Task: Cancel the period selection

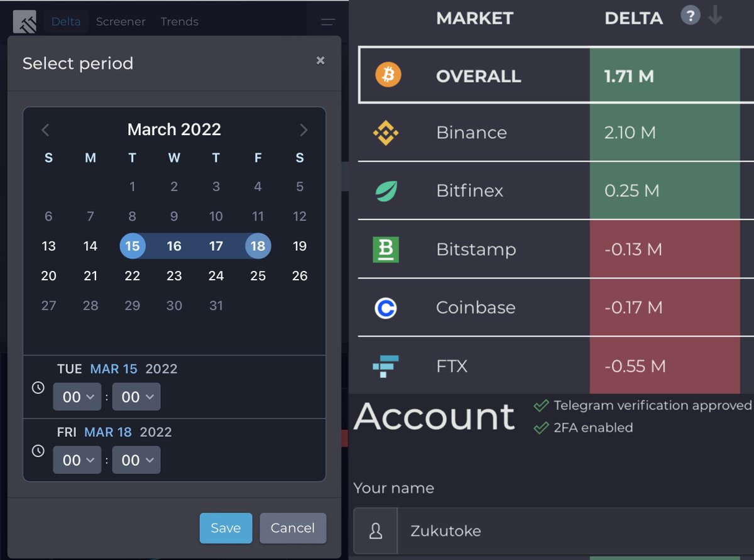Action: point(293,528)
